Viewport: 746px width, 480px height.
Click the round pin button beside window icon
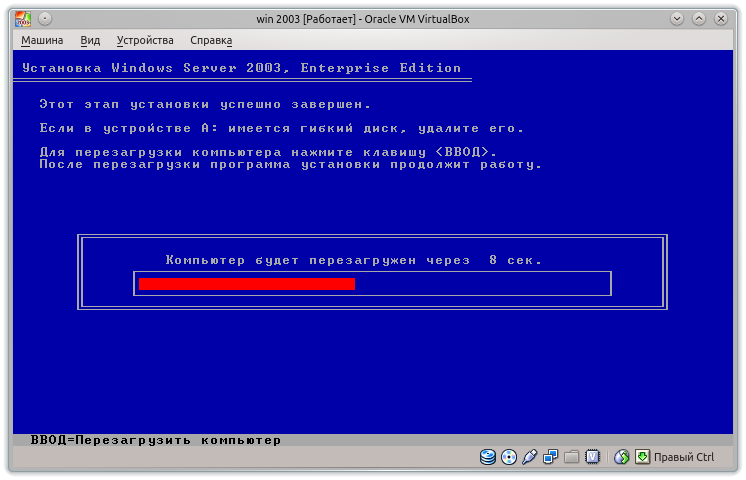tap(45, 19)
